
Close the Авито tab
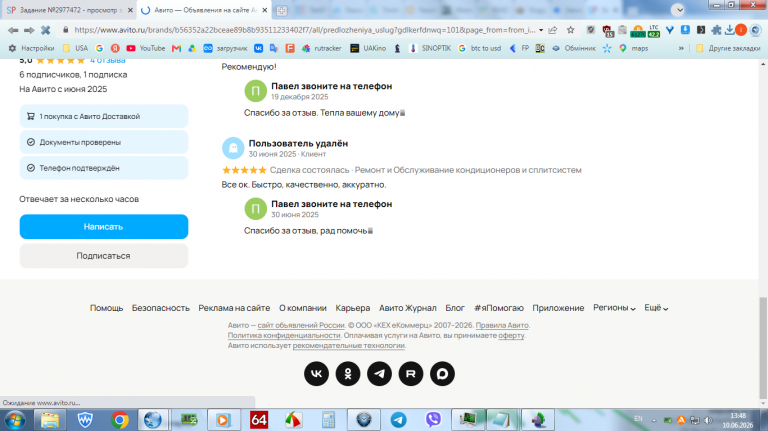265,10
